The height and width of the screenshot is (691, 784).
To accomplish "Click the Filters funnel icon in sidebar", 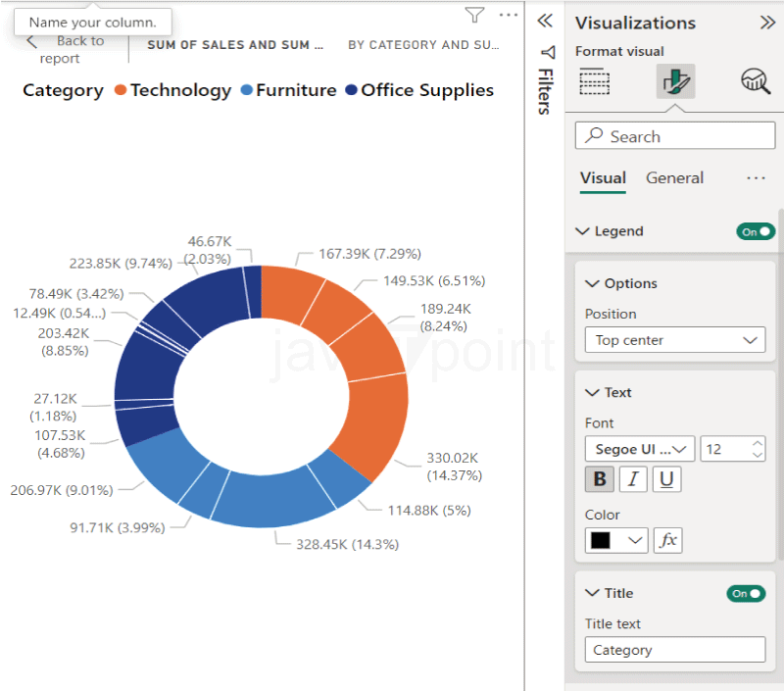I will pyautogui.click(x=548, y=52).
